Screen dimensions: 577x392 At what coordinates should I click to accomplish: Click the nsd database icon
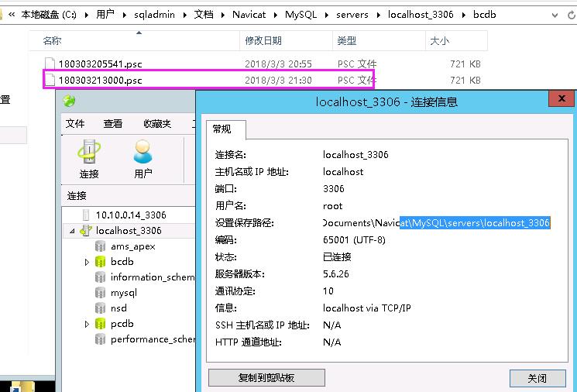point(100,308)
